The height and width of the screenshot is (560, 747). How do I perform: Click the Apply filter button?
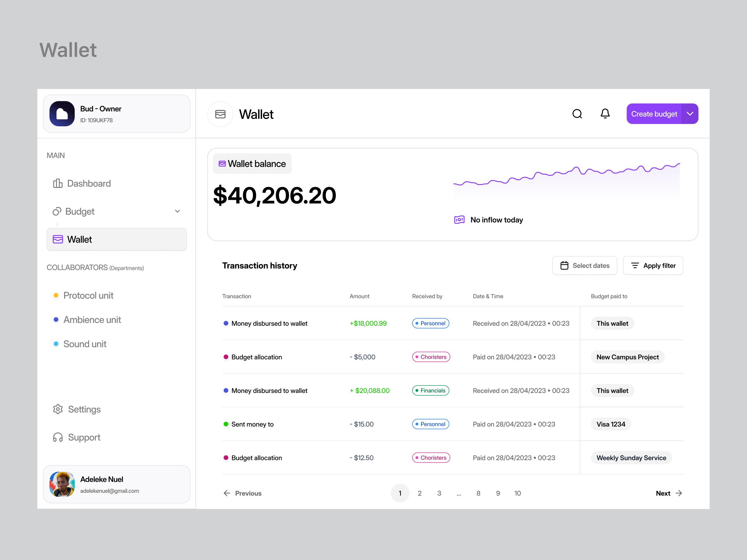pyautogui.click(x=653, y=266)
